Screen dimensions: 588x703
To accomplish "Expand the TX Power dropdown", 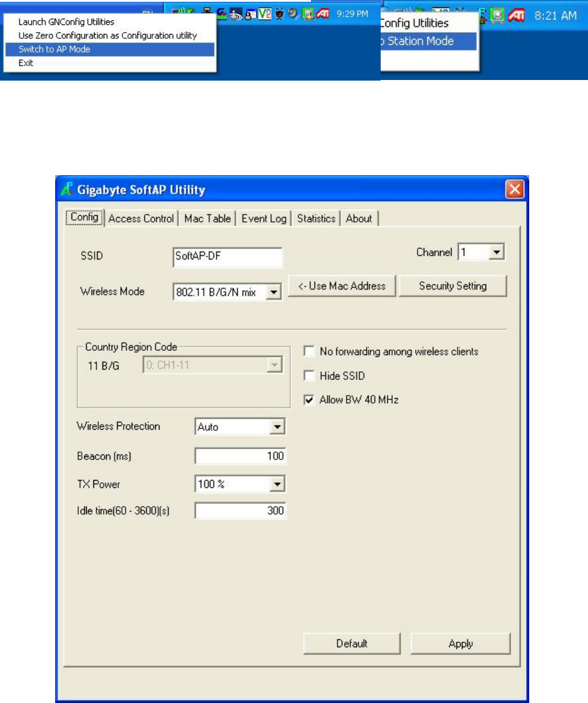I will [x=277, y=484].
